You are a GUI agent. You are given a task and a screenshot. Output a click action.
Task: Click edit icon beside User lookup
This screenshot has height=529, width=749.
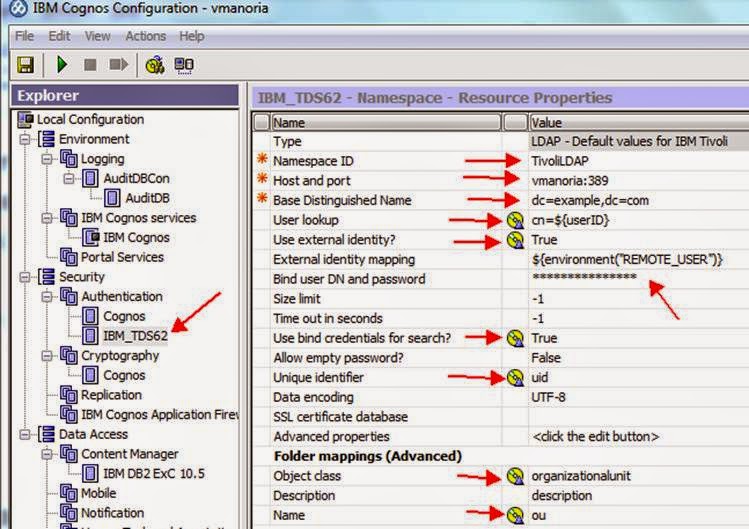pos(515,220)
